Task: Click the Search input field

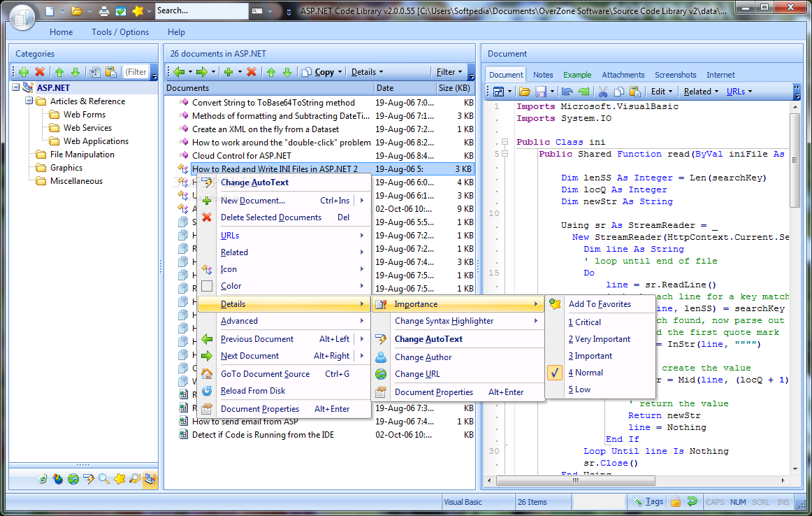Action: coord(200,10)
